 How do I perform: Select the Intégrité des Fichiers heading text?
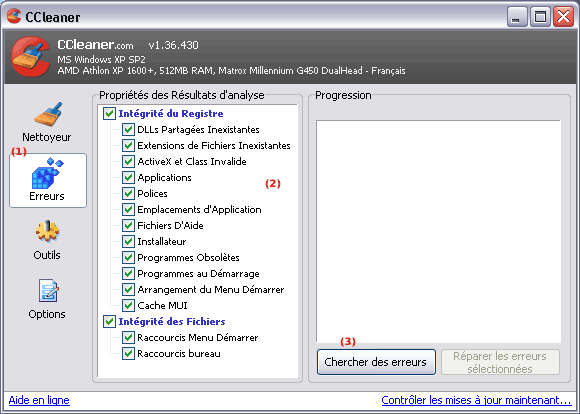pyautogui.click(x=172, y=322)
